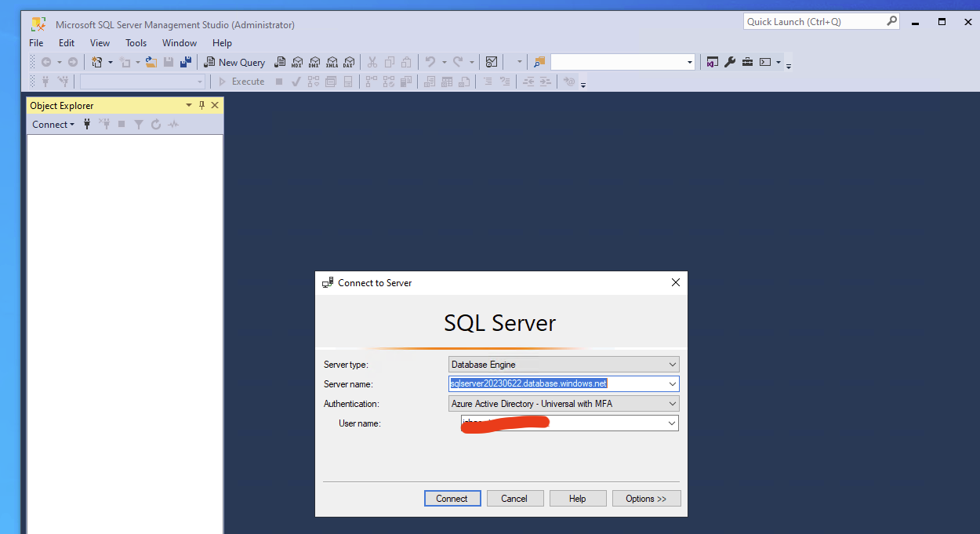Screen dimensions: 980x534
Task: Click the Visual Studio-style window icon in toolbar
Action: tap(712, 62)
